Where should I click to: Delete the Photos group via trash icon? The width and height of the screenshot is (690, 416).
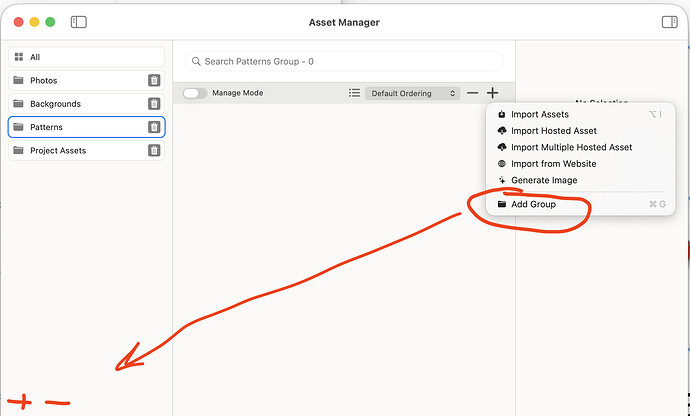154,81
